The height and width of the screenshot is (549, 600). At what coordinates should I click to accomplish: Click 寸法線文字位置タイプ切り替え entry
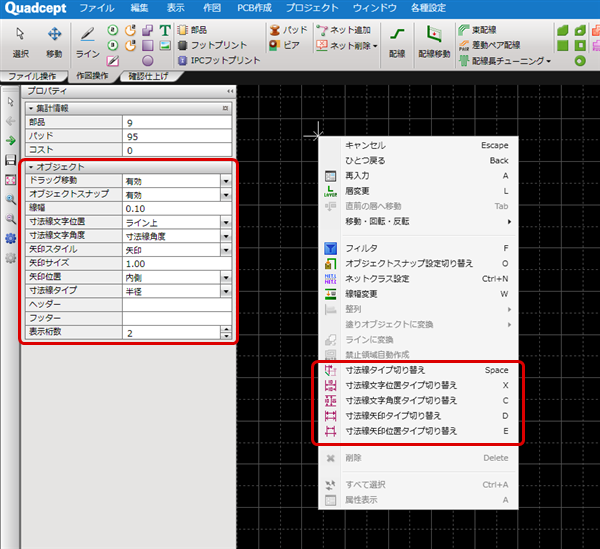[x=418, y=386]
